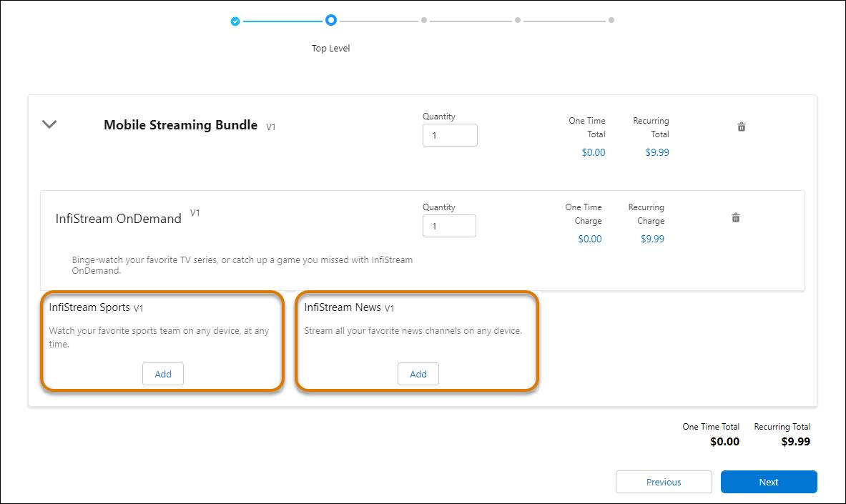
Task: Add the InfiStream Sports option
Action: coord(163,374)
